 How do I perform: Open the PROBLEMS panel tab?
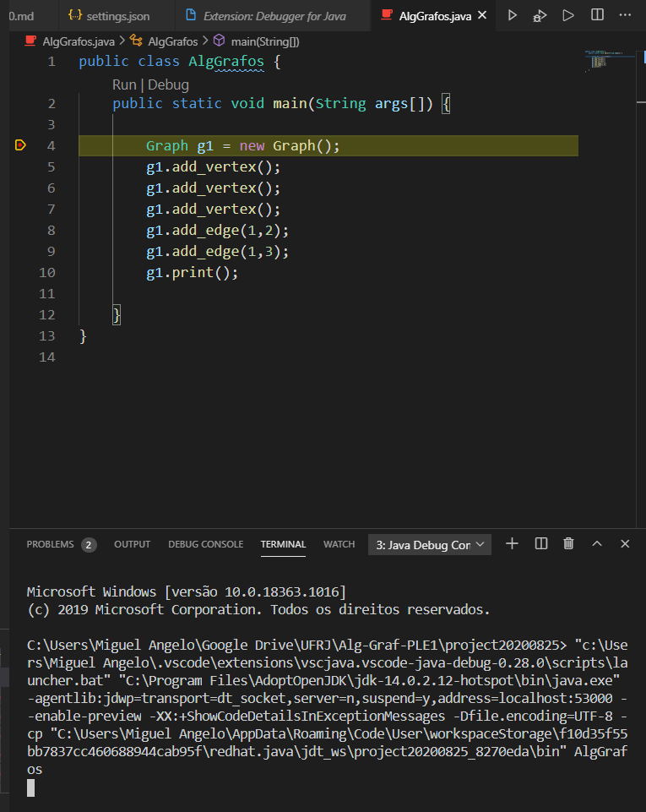click(50, 544)
